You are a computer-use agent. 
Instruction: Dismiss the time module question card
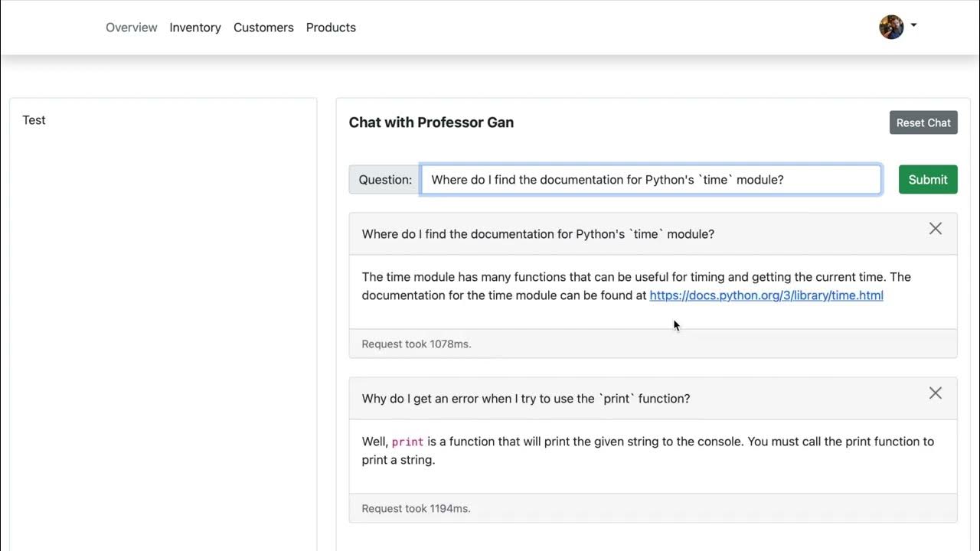coord(935,229)
